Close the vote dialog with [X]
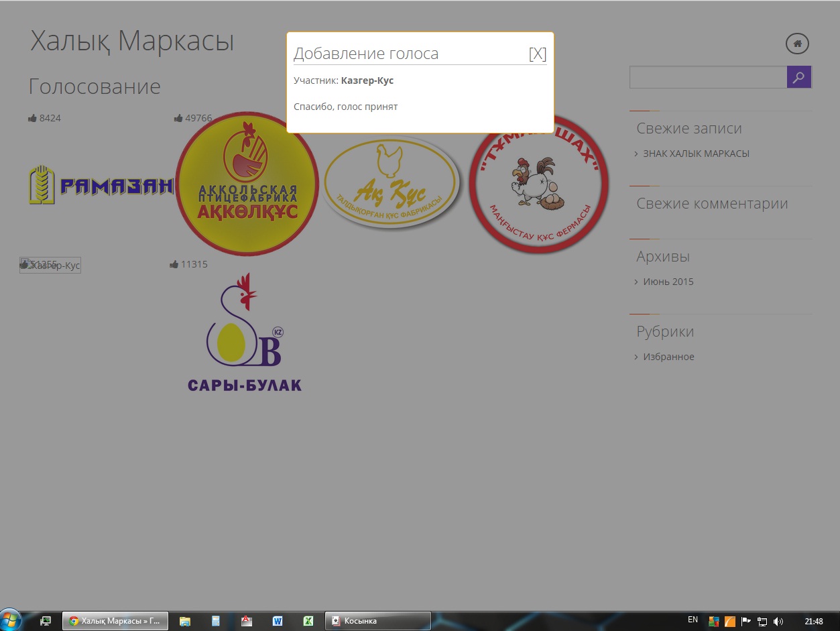Image resolution: width=840 pixels, height=631 pixels. coord(538,54)
